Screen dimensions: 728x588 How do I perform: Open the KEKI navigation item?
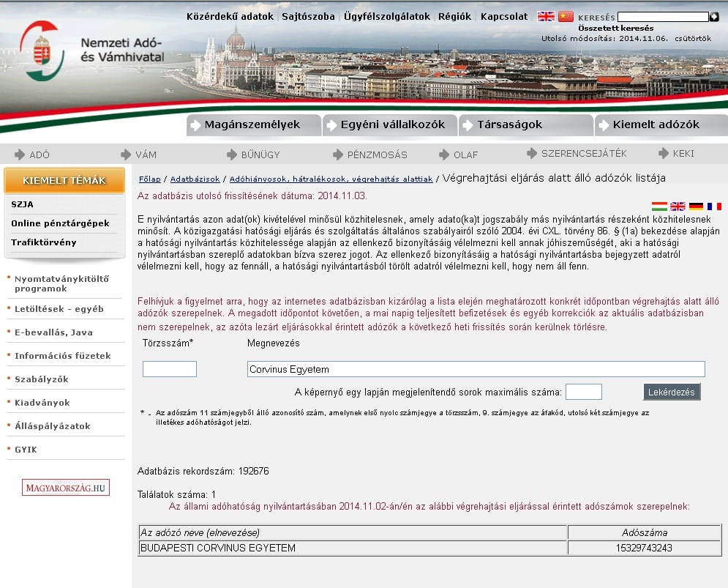pyautogui.click(x=677, y=153)
